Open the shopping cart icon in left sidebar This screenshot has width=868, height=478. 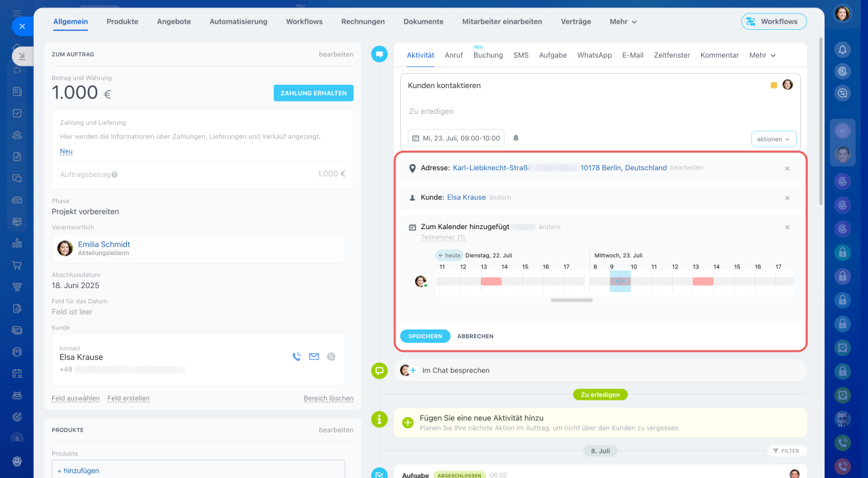pyautogui.click(x=17, y=265)
